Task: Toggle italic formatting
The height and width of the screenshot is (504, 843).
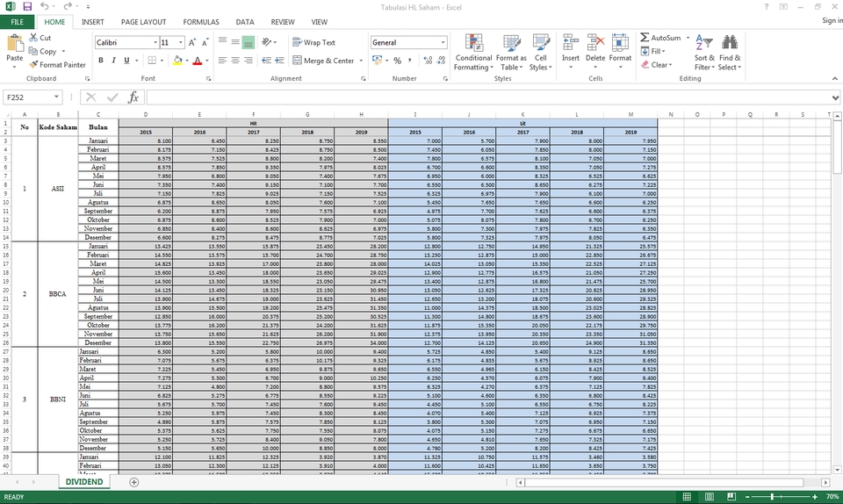Action: (113, 61)
